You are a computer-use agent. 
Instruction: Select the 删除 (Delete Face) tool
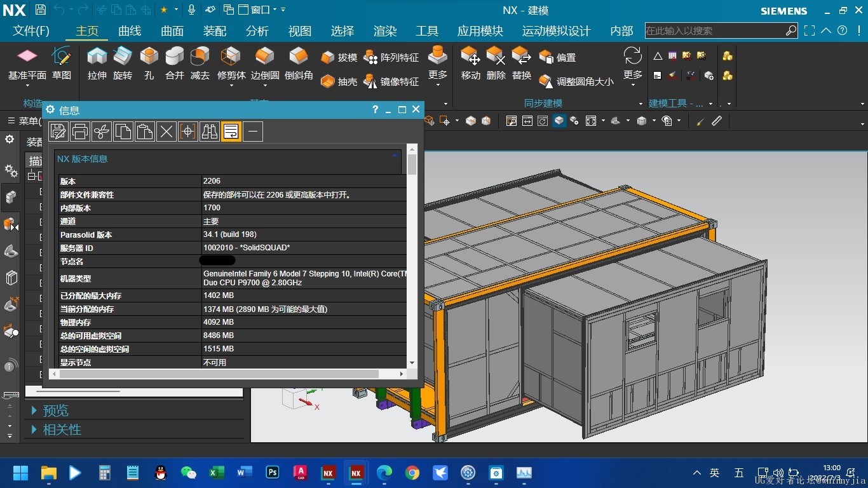(496, 64)
